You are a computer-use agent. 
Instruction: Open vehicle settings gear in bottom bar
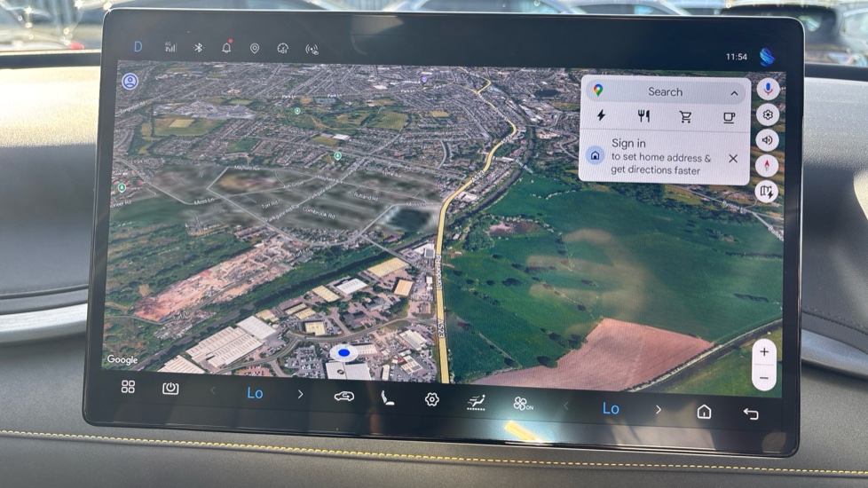tap(432, 399)
